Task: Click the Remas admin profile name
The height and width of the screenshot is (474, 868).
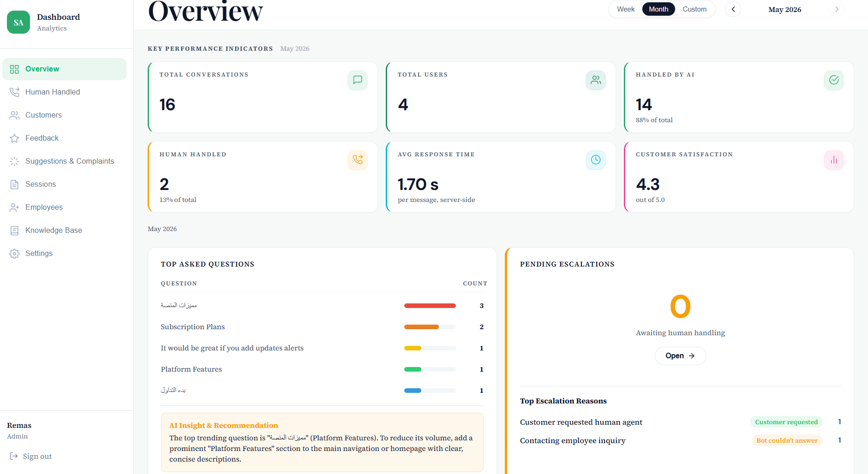Action: click(x=19, y=425)
